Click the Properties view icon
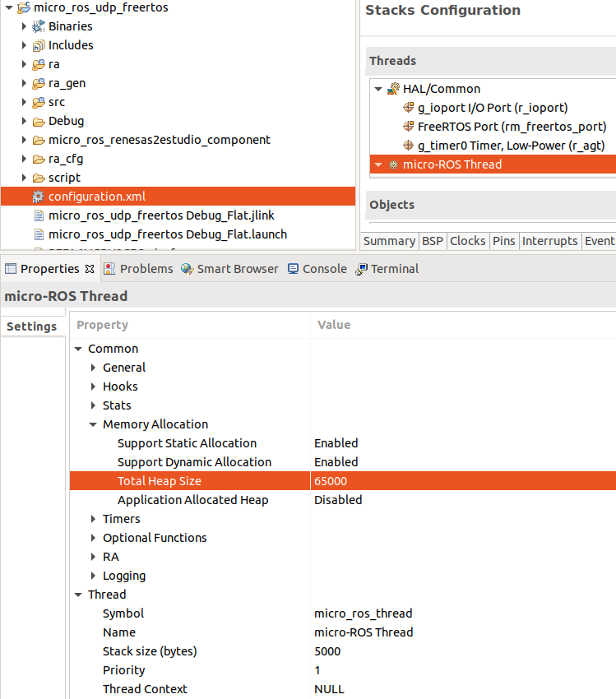 pyautogui.click(x=11, y=269)
